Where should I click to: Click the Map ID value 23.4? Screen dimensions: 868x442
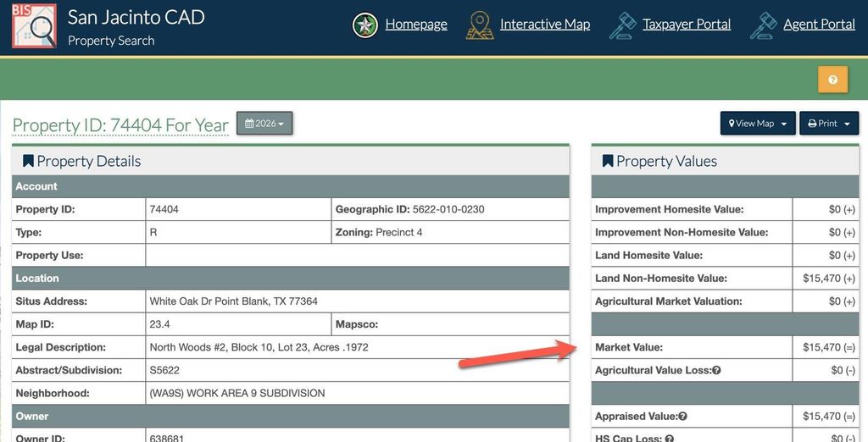coord(159,324)
